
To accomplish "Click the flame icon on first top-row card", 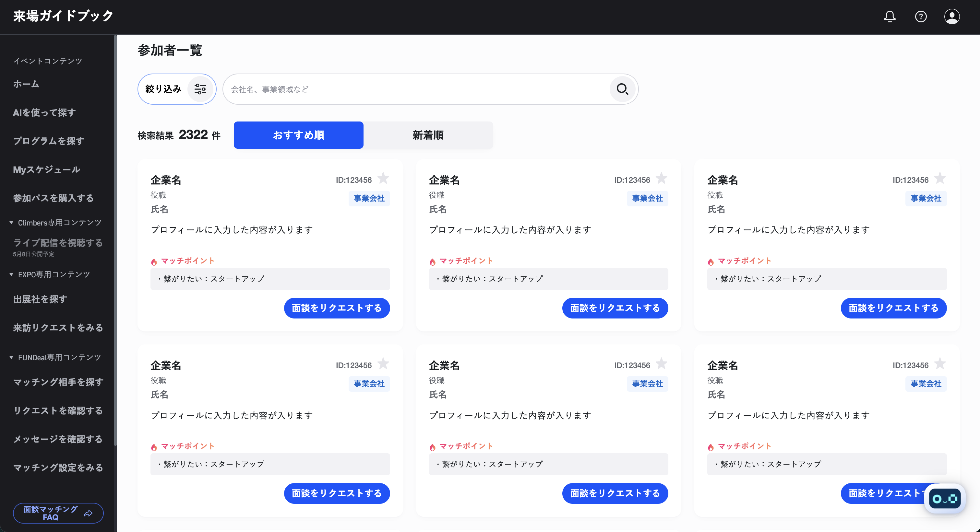I will (x=154, y=261).
